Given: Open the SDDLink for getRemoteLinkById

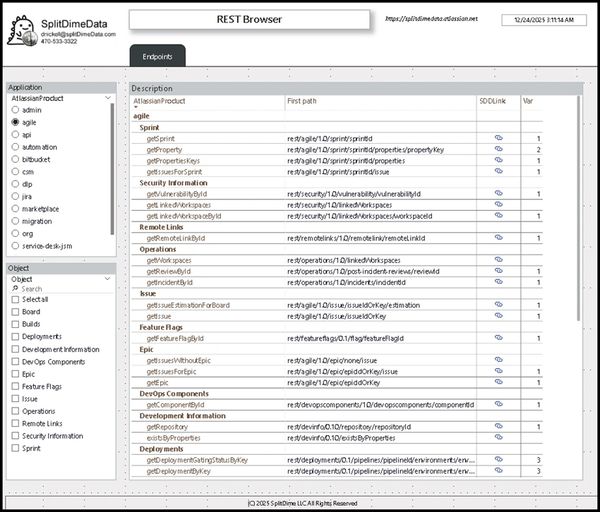Looking at the screenshot, I should point(498,238).
